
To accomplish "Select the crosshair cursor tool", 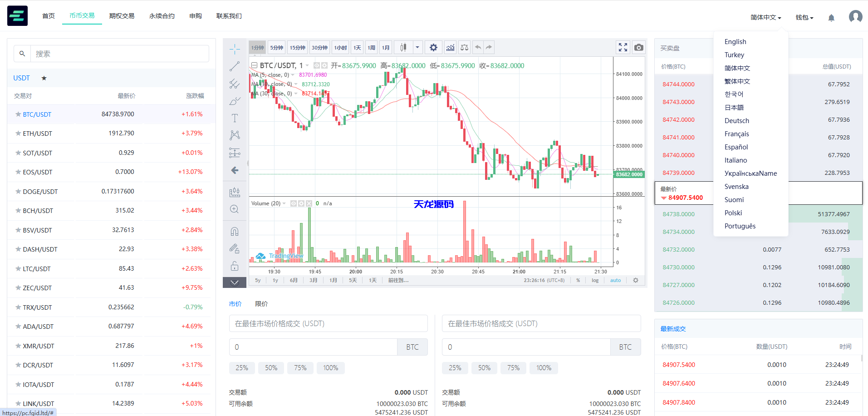I will pos(235,49).
